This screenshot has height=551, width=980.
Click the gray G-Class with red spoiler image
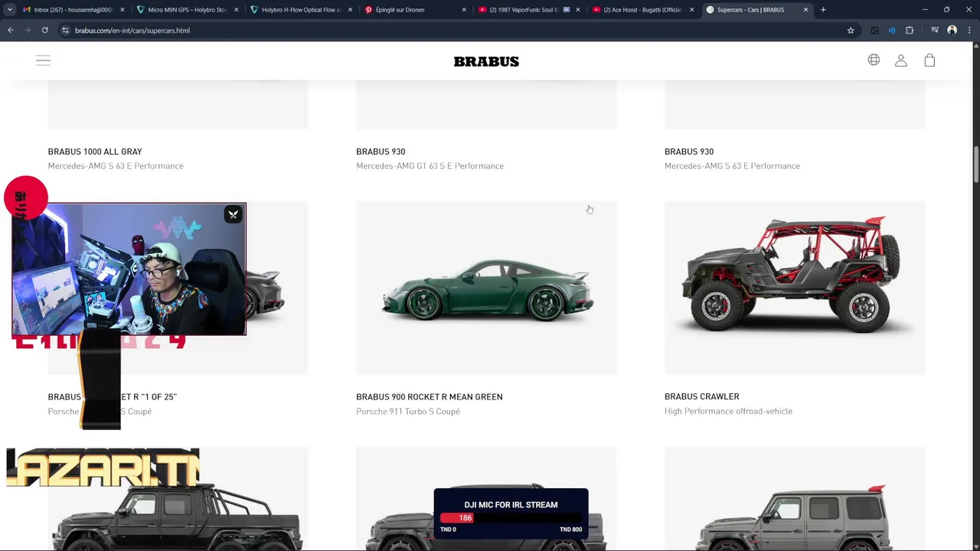[x=795, y=499]
